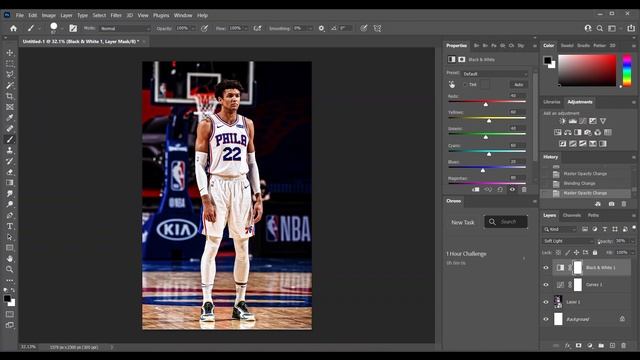Create a new group folder icon
The height and width of the screenshot is (360, 640).
[601, 346]
